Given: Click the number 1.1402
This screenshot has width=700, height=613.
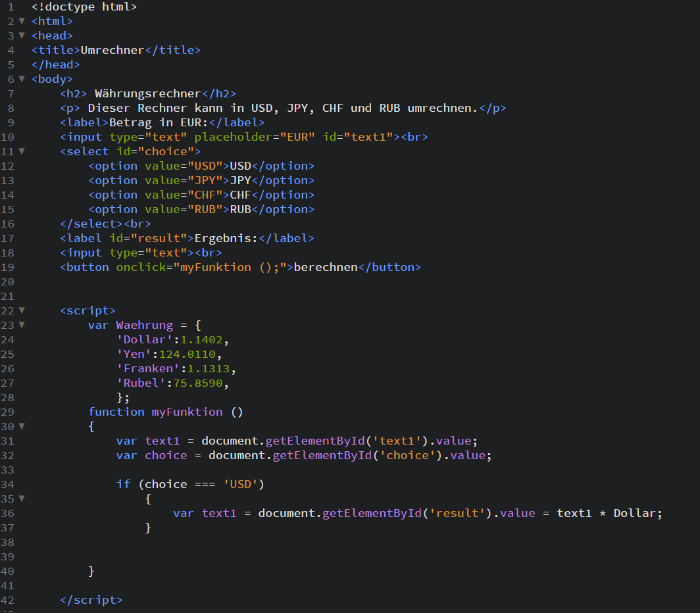Looking at the screenshot, I should tap(201, 340).
